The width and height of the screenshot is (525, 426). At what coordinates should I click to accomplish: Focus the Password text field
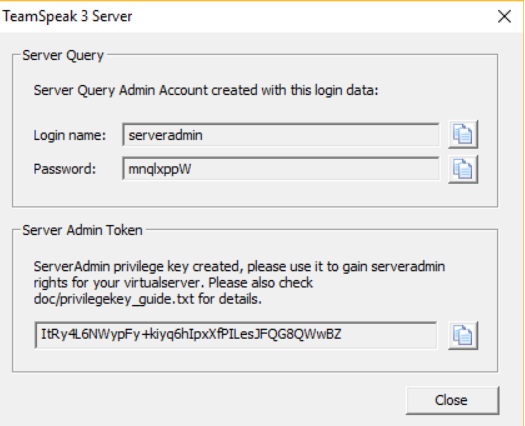tap(281, 169)
